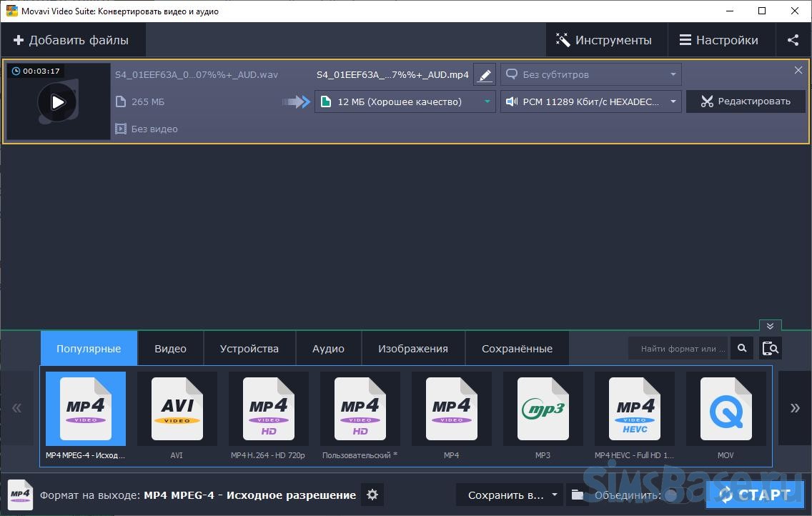Select the MP3 format icon
Viewport: 812px width, 516px height.
tap(543, 409)
